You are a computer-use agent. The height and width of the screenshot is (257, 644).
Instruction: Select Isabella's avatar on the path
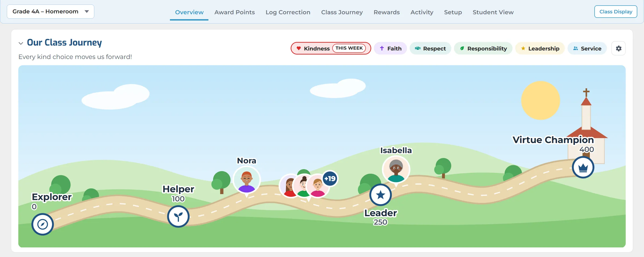coord(396,169)
